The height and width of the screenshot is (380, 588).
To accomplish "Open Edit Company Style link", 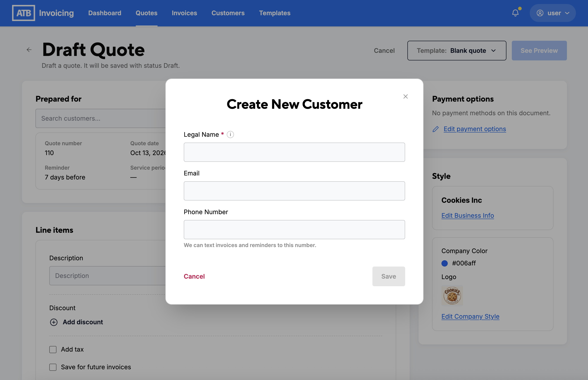I will click(470, 317).
